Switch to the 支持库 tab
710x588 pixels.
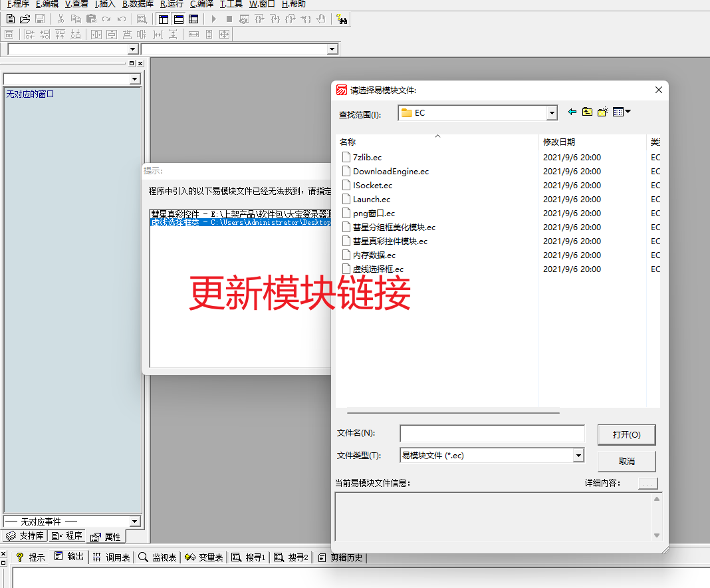point(25,536)
